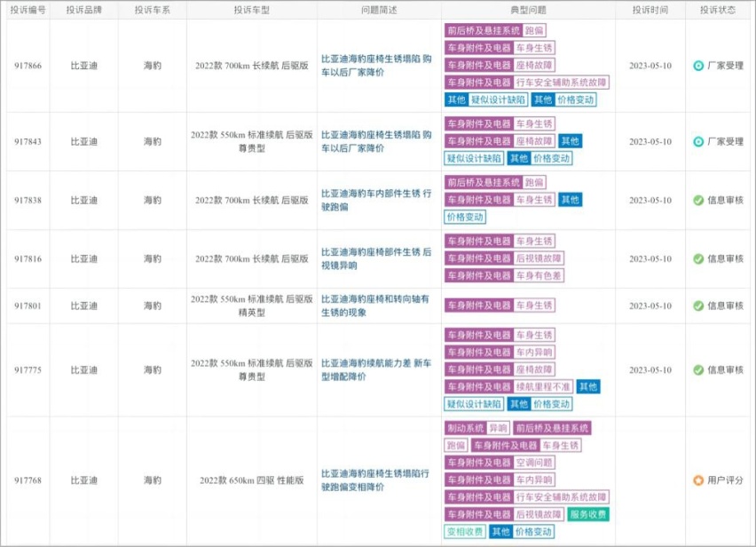Click green check icon for complaint 917838

698,200
